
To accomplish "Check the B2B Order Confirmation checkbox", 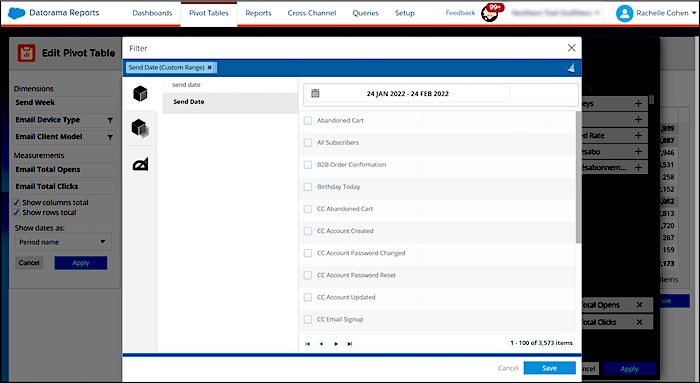I will pos(308,165).
